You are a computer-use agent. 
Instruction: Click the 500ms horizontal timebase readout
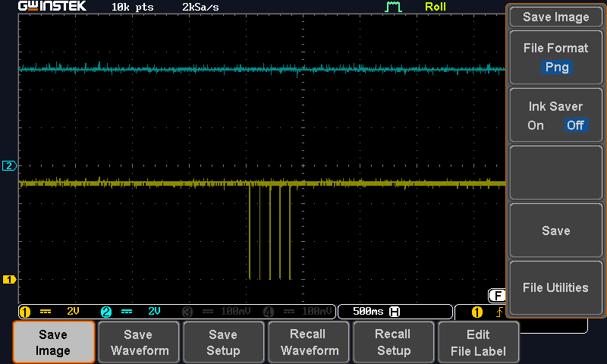coord(368,312)
